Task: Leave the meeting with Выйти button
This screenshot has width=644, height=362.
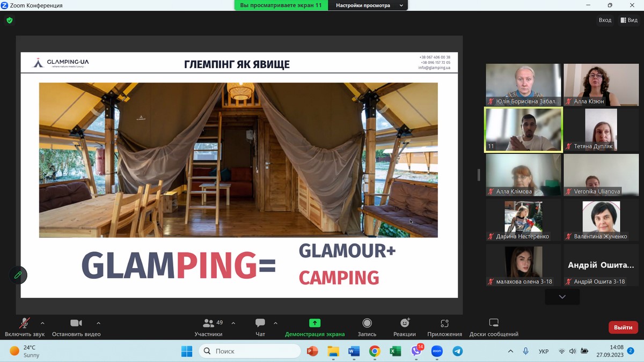Action: pos(623,327)
